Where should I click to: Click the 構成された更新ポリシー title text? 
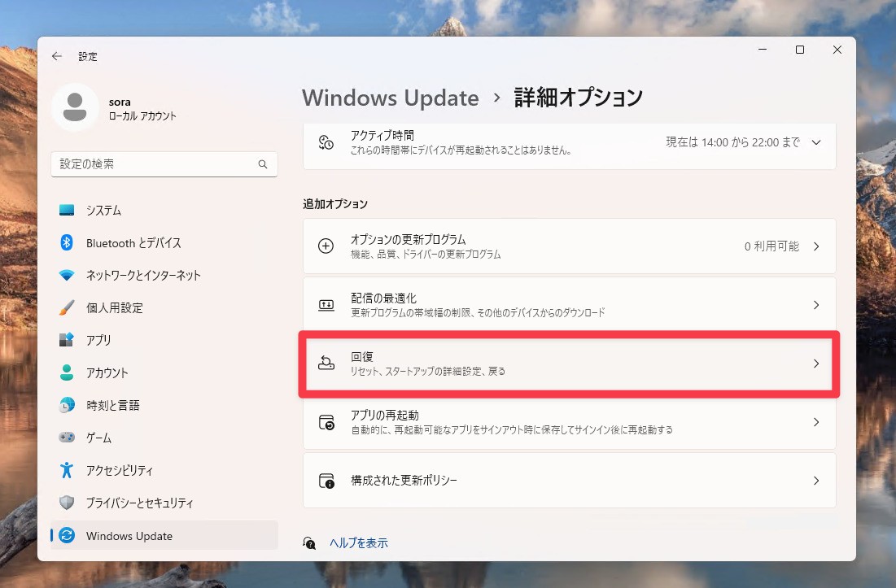tap(404, 481)
